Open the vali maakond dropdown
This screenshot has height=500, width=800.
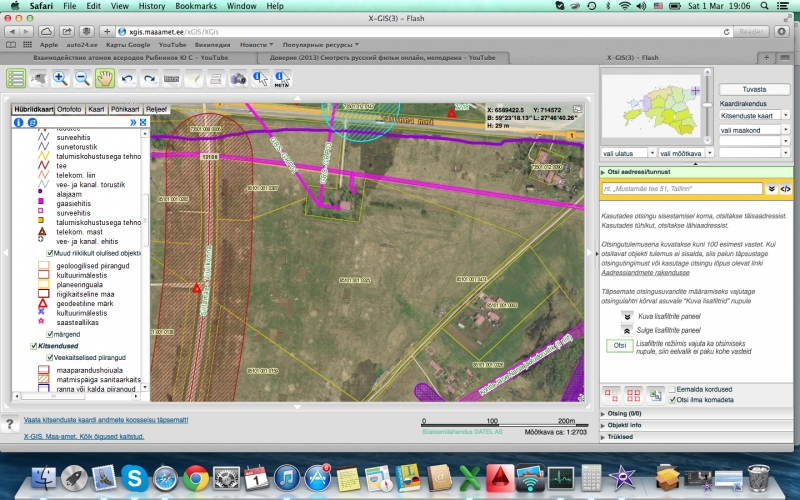pos(754,130)
